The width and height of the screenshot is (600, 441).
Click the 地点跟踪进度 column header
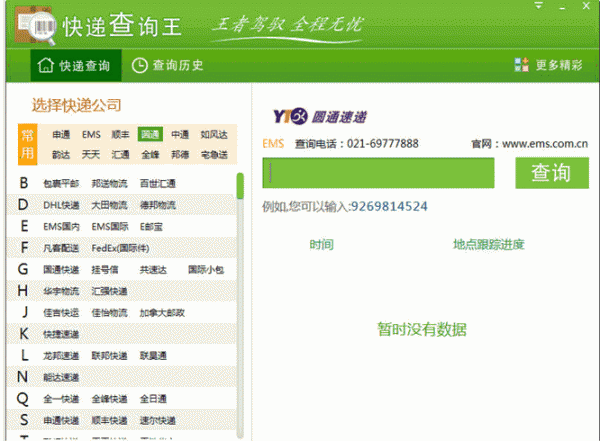pyautogui.click(x=489, y=244)
